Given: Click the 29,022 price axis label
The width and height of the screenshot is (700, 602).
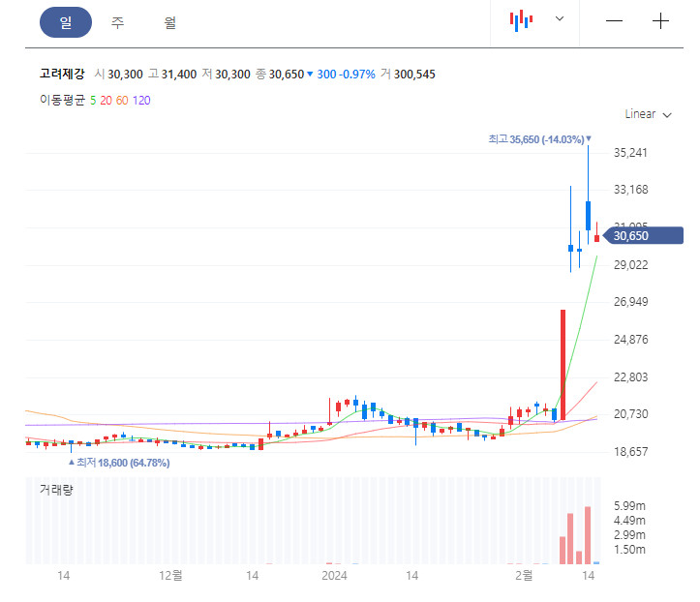Looking at the screenshot, I should (630, 265).
